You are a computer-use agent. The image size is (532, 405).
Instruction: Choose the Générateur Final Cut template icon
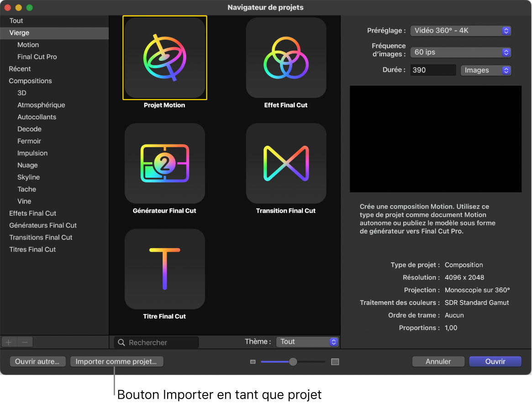164,164
